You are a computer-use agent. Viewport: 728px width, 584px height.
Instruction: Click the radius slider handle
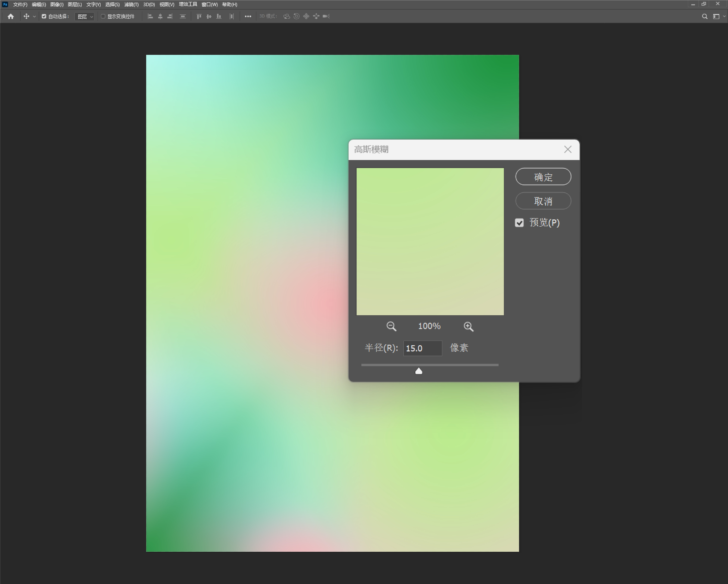tap(419, 371)
